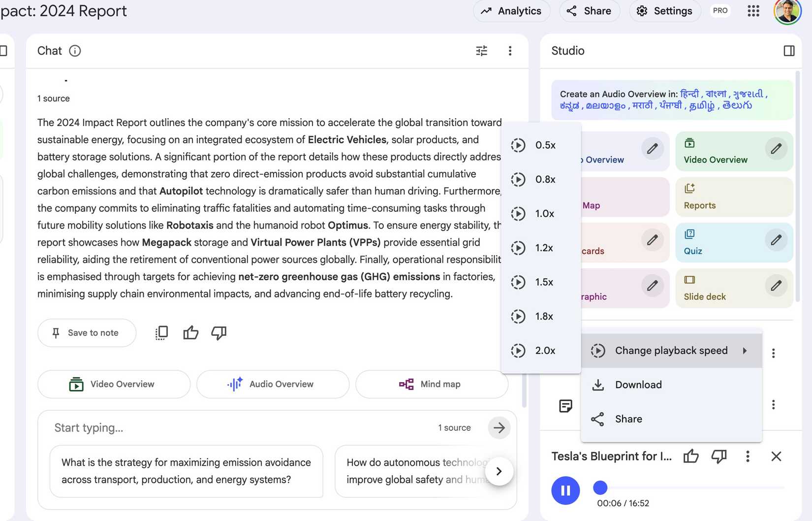Click the thumbs up icon under chat response
This screenshot has height=521, width=812.
[190, 333]
